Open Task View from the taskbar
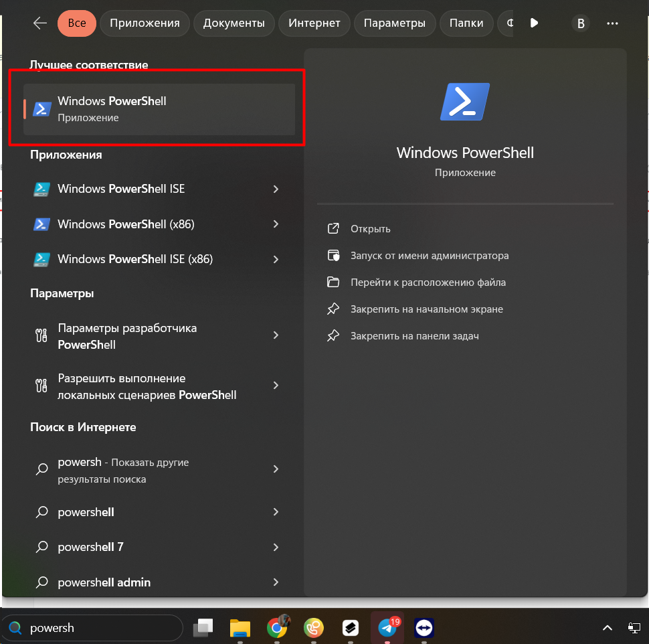 pyautogui.click(x=203, y=628)
